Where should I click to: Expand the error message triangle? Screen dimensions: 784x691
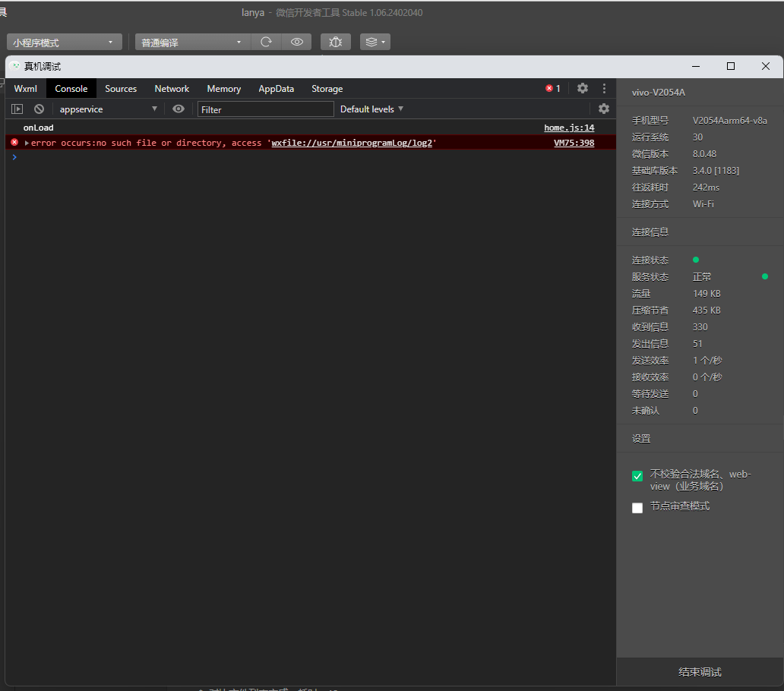(27, 143)
